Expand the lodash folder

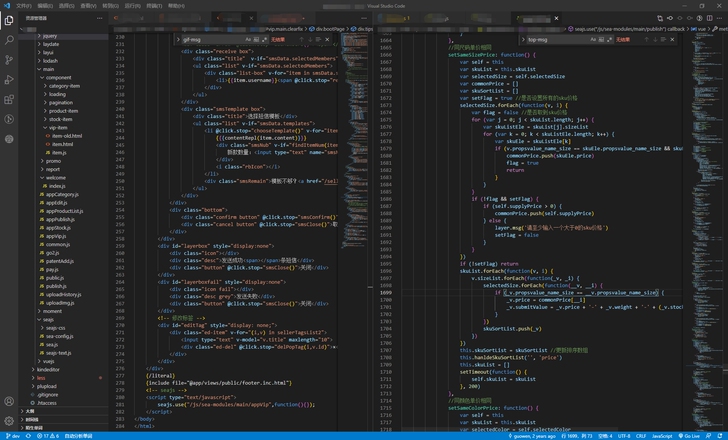(50, 61)
